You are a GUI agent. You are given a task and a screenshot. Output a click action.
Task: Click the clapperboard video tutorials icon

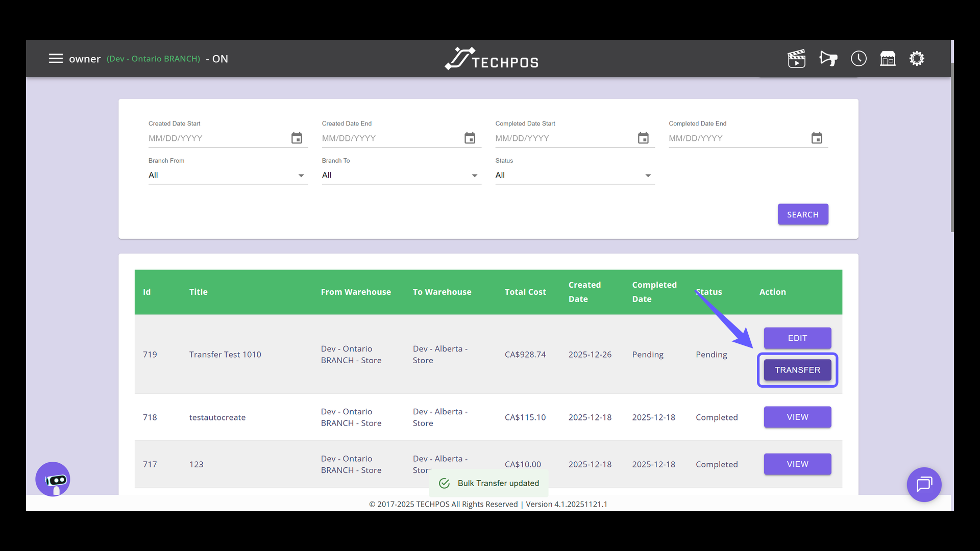point(796,59)
